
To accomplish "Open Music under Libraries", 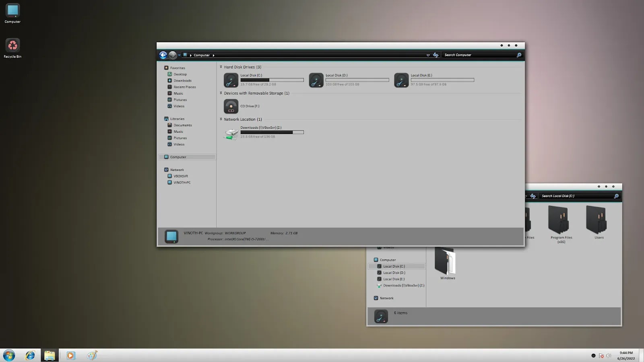I will coord(178,132).
